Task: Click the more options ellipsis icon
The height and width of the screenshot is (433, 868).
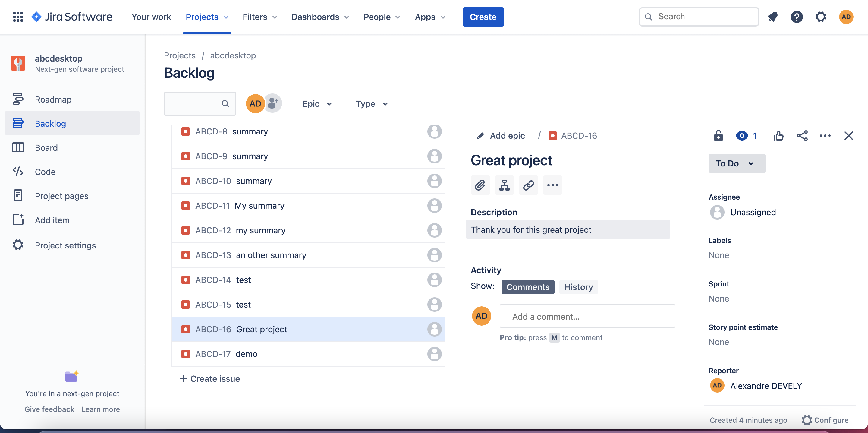Action: [x=825, y=136]
